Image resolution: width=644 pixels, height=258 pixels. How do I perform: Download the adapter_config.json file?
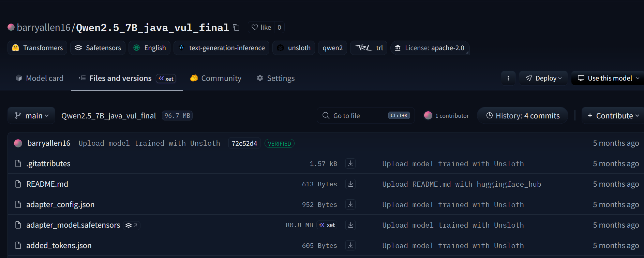350,204
